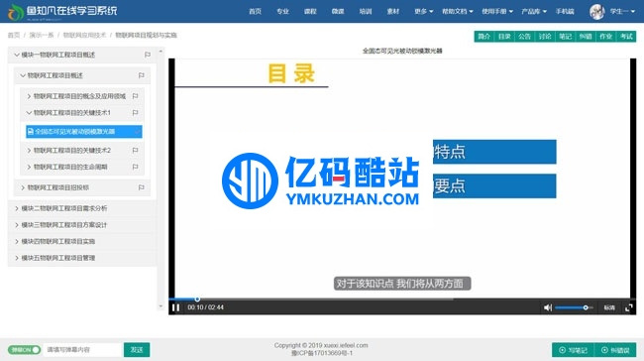Expand 物联网工程项目招投标 node
The image size is (644, 361).
pyautogui.click(x=23, y=187)
